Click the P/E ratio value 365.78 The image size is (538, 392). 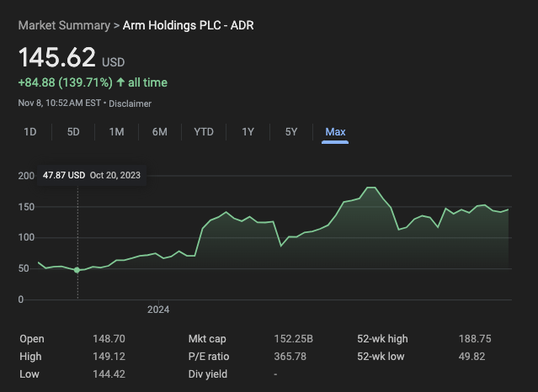290,356
